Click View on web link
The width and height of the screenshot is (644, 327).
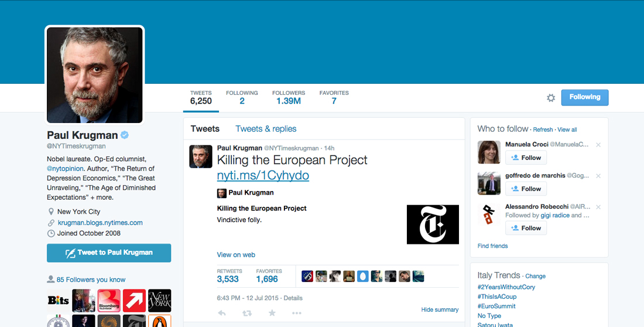point(236,255)
